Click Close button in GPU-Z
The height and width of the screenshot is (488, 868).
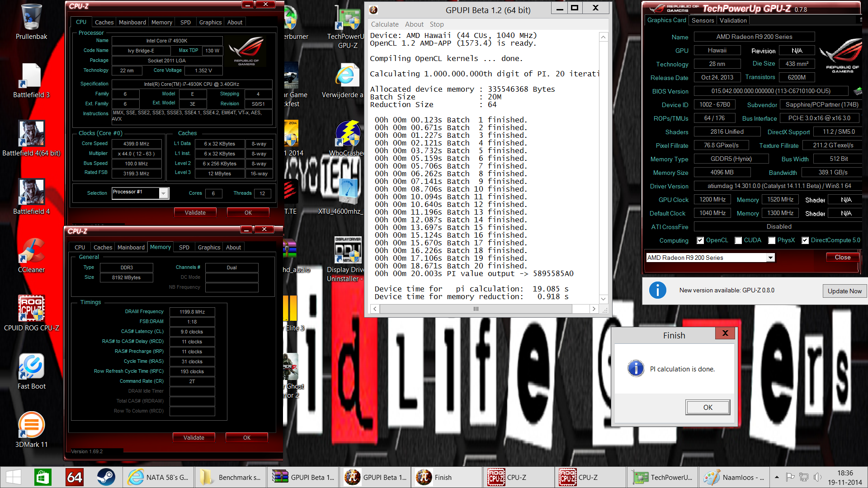(842, 257)
